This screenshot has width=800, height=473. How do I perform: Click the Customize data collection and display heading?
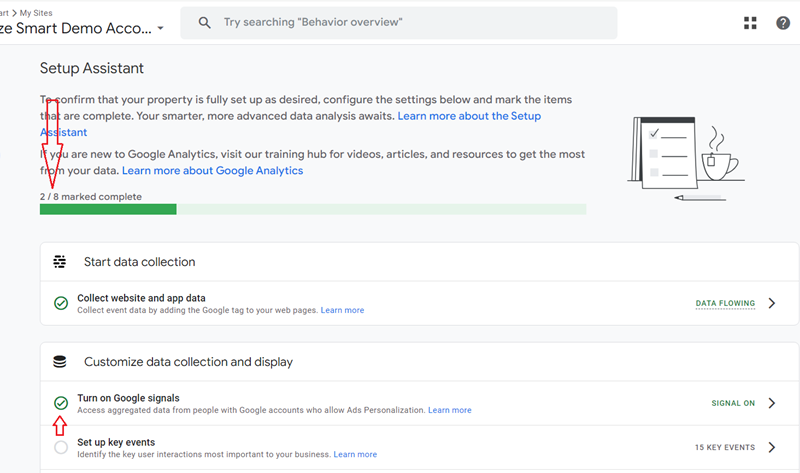188,362
